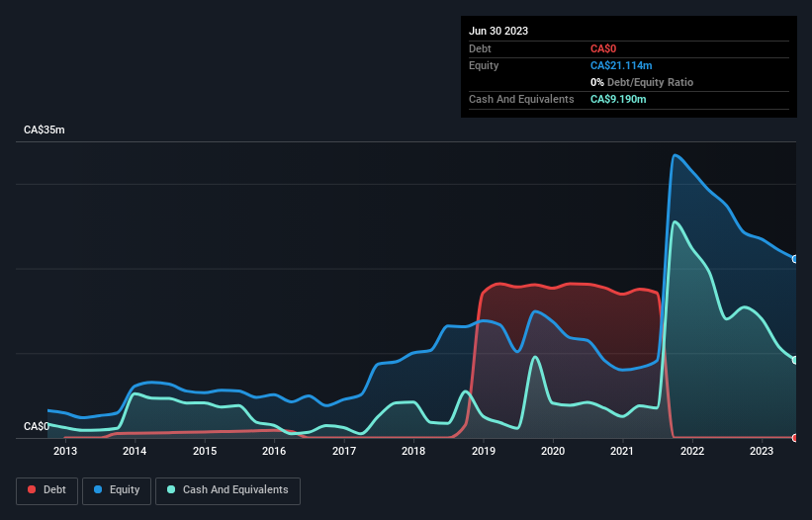Click the Debt row label in the tooltip
The width and height of the screenshot is (812, 520).
[480, 48]
